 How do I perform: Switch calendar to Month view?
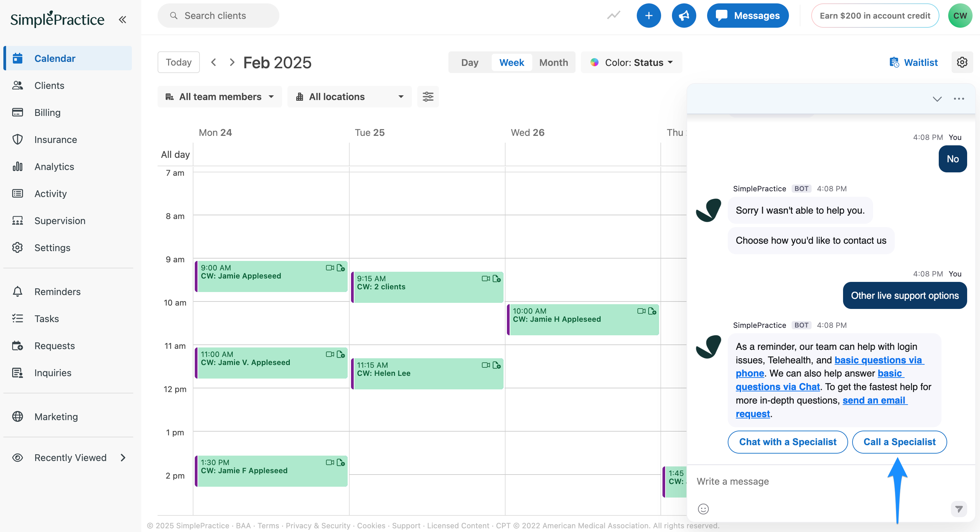coord(554,63)
